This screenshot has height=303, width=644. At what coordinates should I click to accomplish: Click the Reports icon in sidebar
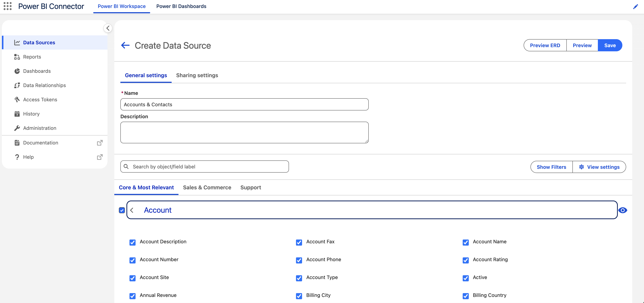click(x=17, y=57)
